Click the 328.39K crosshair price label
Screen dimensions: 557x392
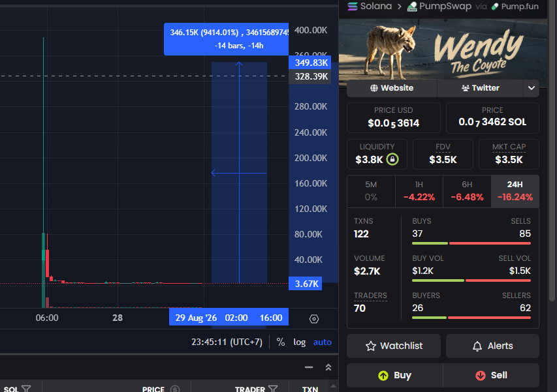[x=310, y=76]
